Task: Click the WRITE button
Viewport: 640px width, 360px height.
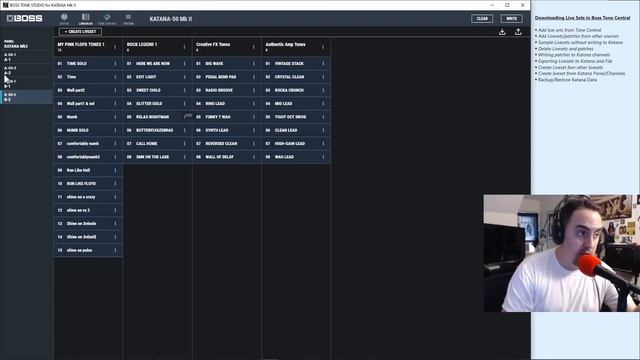Action: 511,18
